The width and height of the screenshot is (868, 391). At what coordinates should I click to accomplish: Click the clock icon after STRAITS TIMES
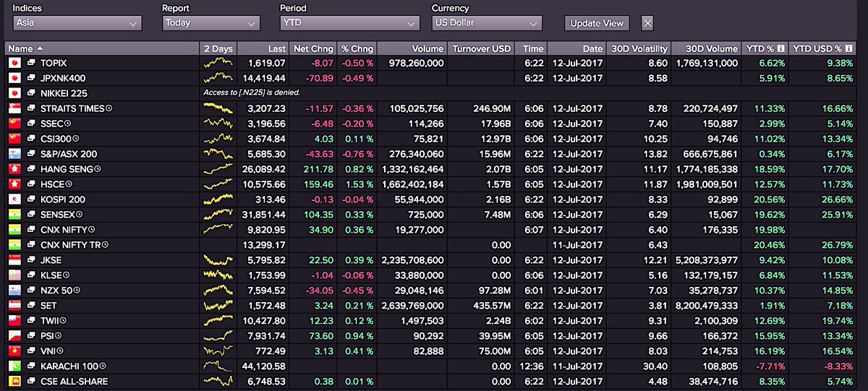[x=109, y=108]
